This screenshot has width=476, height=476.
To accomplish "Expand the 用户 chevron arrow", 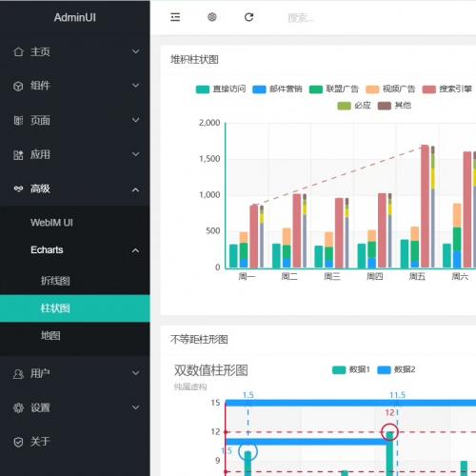I will (x=135, y=373).
